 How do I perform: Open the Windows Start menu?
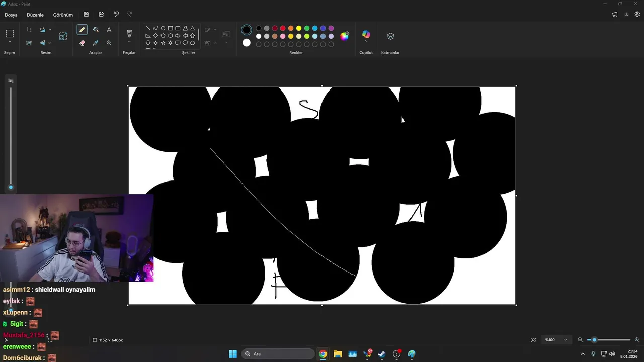click(x=233, y=354)
